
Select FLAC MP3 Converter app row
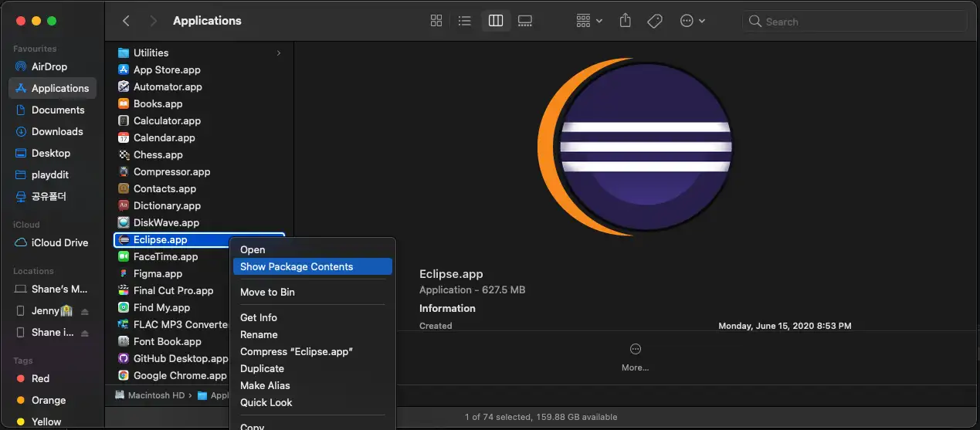pyautogui.click(x=171, y=324)
